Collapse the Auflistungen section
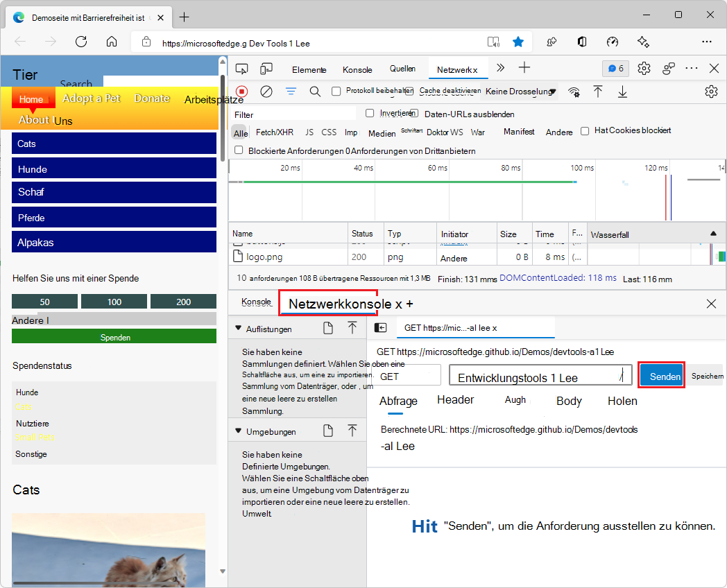 point(239,328)
